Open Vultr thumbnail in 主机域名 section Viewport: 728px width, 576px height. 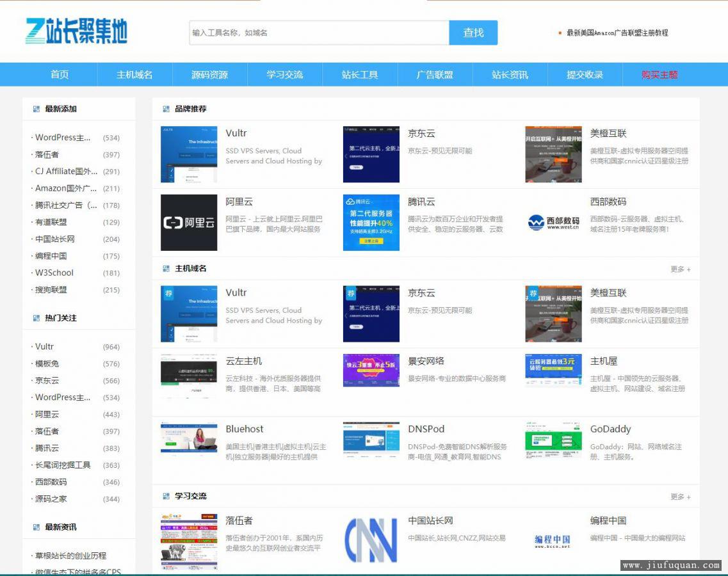(x=189, y=314)
